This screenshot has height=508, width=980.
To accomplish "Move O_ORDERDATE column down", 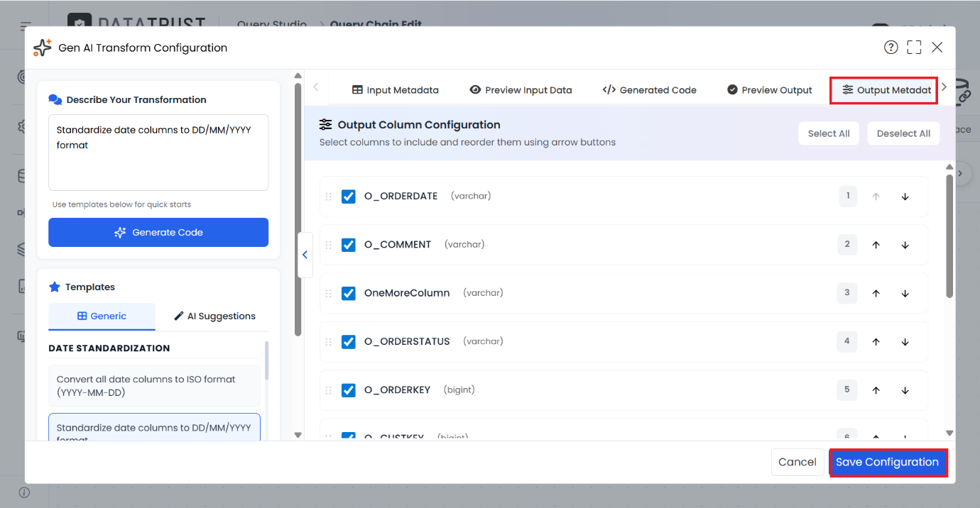I will 905,197.
